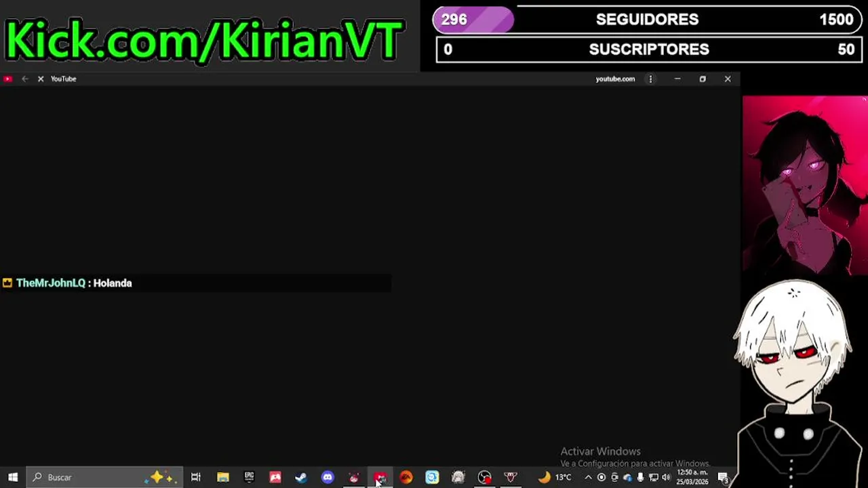
Task: Click the SUSCRIPTORES progress bar
Action: pyautogui.click(x=649, y=49)
